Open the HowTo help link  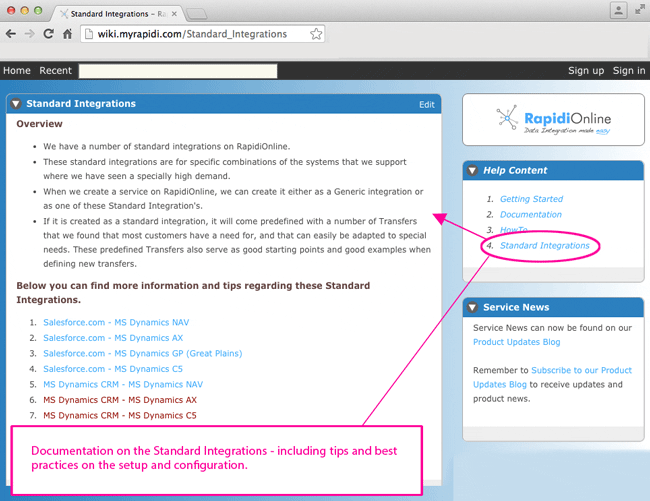pos(514,230)
